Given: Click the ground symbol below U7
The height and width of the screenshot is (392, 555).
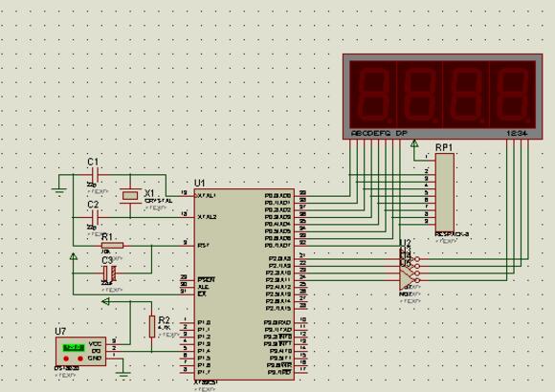Looking at the screenshot, I should click(123, 374).
